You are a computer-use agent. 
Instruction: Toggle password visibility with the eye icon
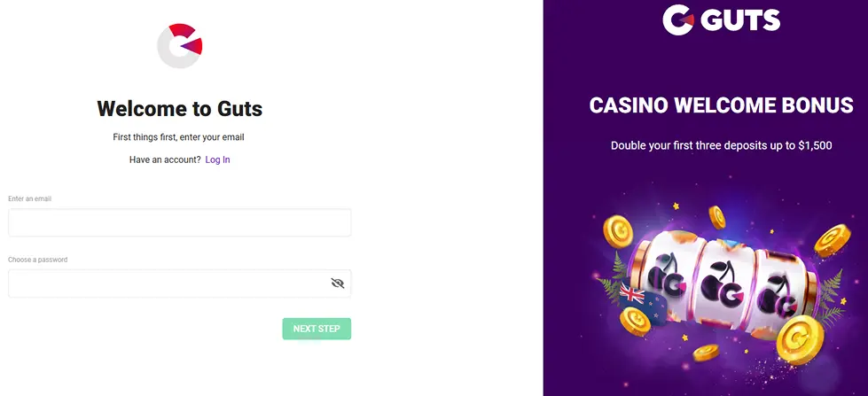338,283
